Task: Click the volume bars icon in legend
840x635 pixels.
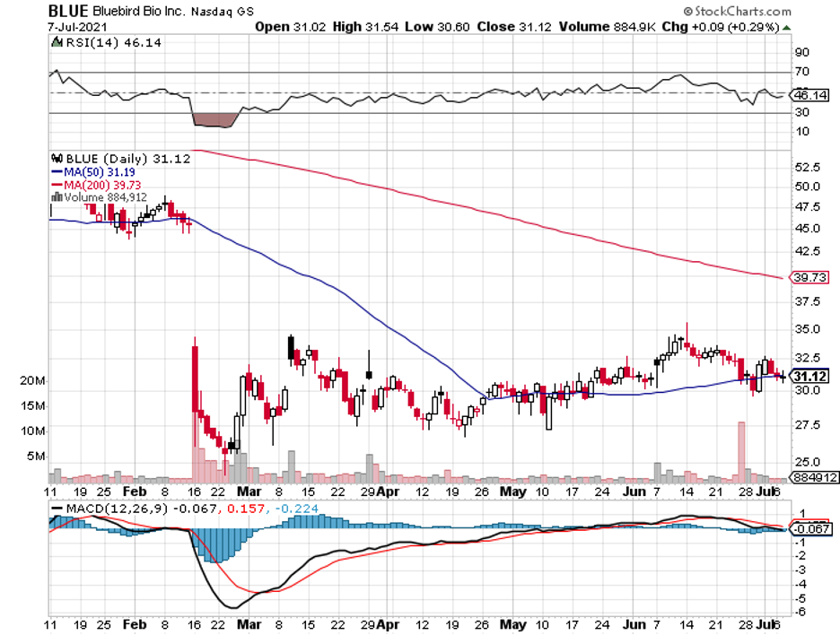Action: tap(57, 197)
